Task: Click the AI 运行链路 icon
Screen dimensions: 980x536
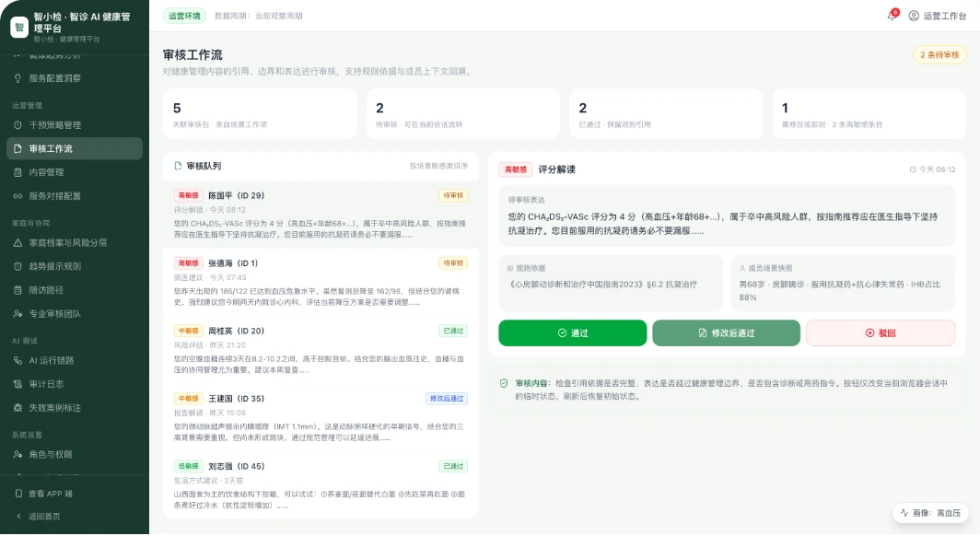Action: [x=17, y=360]
